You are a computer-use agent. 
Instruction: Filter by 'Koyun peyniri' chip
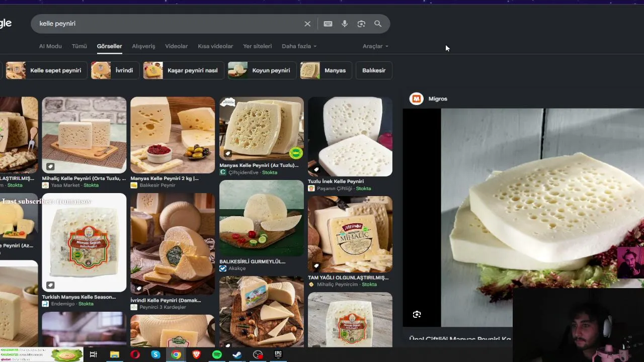262,70
